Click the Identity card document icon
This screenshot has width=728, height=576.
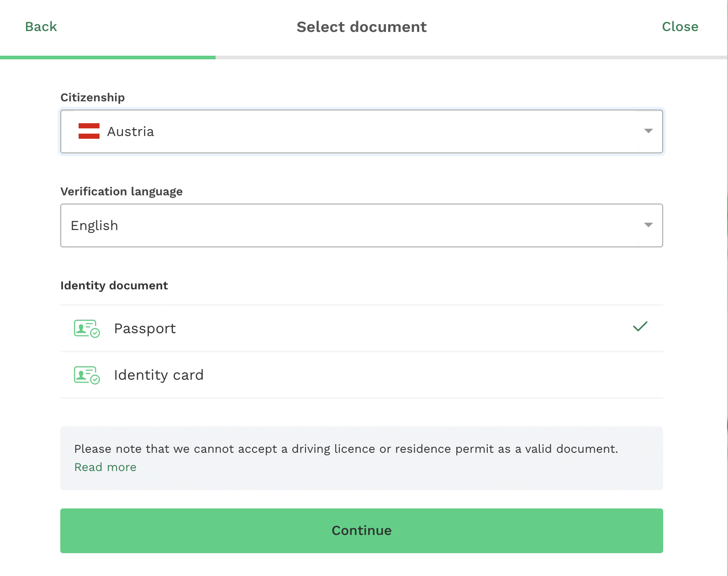click(x=87, y=375)
